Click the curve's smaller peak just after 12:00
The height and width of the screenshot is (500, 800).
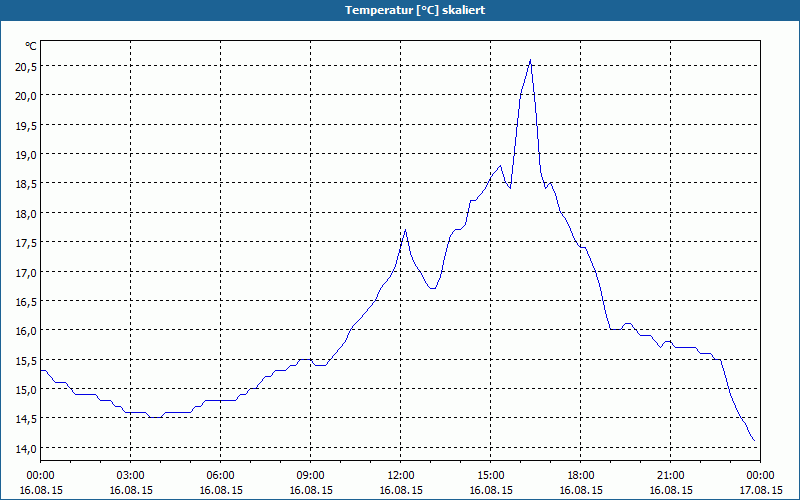pos(406,230)
